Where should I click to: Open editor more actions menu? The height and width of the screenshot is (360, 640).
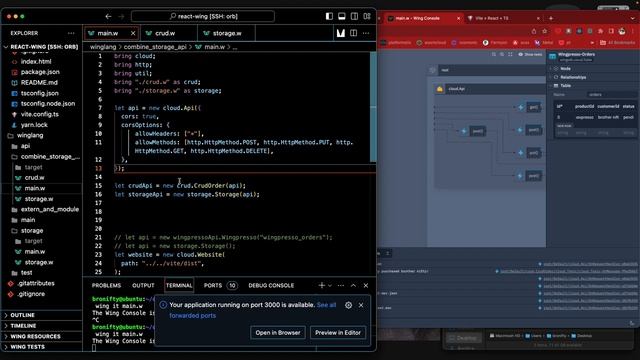(x=366, y=33)
